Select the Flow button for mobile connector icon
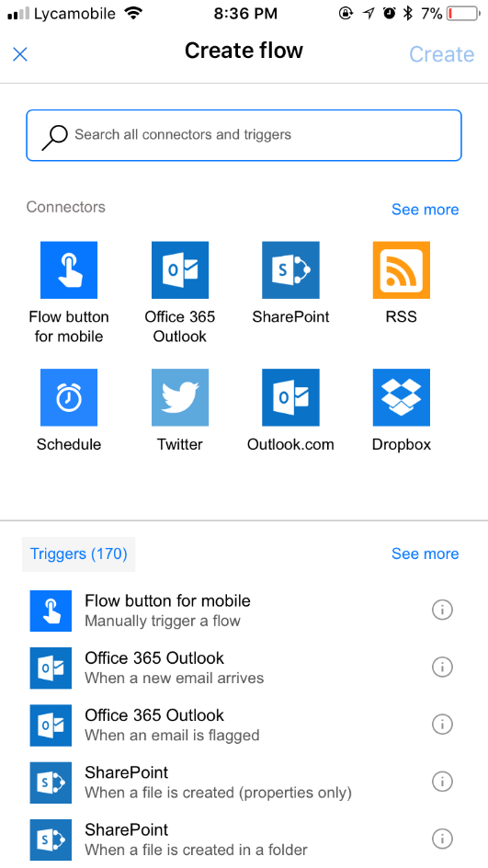Viewport: 488px width, 868px height. click(69, 270)
